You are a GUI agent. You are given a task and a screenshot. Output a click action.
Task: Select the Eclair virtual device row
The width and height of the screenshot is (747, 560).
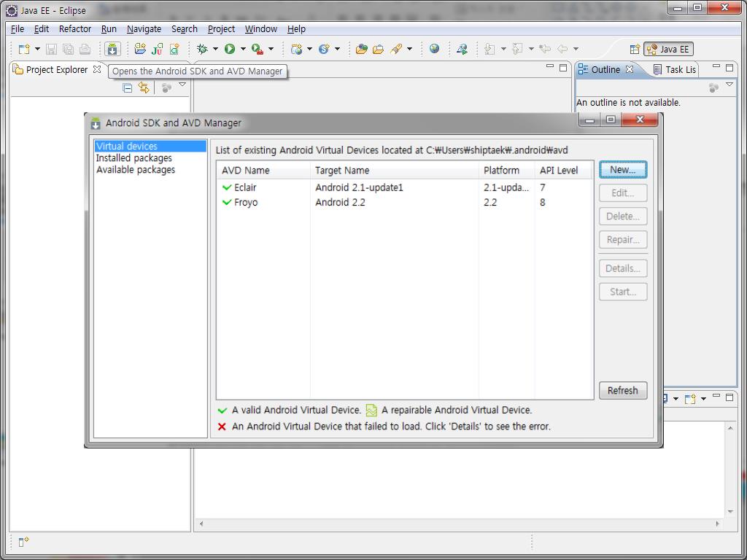pos(405,187)
